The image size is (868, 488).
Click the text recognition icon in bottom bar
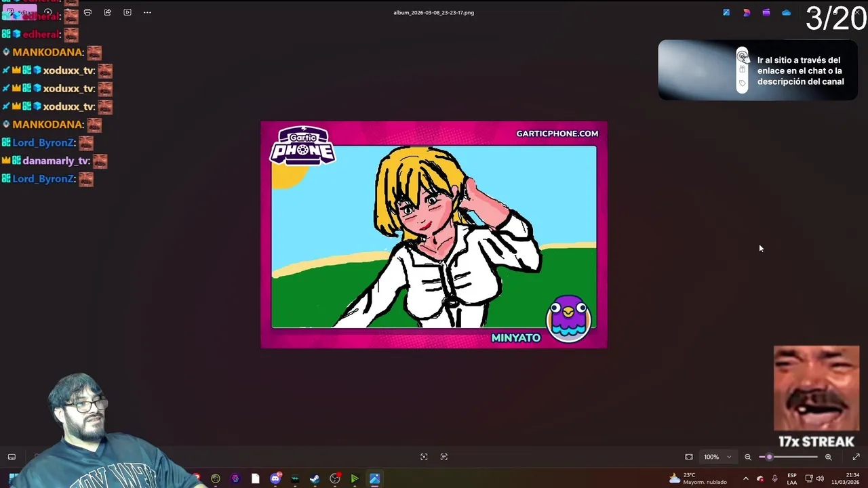coord(444,457)
